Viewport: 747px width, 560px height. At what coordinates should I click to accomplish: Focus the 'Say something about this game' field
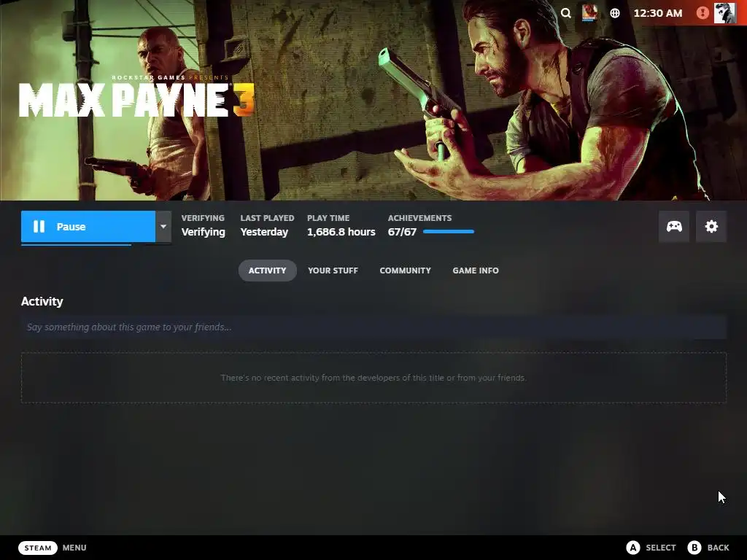[373, 327]
